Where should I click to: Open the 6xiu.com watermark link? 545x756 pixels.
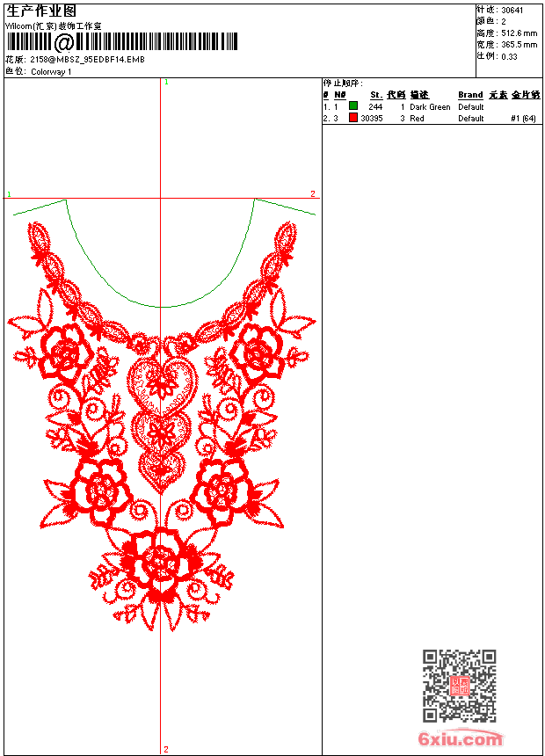point(461,739)
